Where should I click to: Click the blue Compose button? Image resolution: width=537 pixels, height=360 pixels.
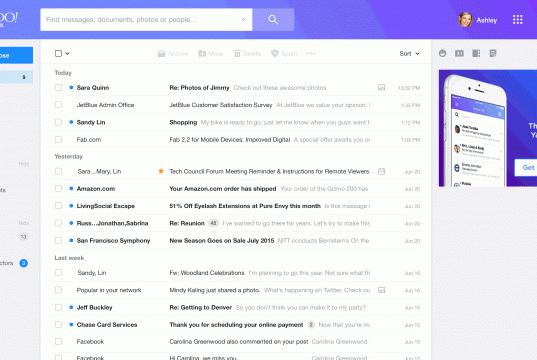pyautogui.click(x=16, y=55)
